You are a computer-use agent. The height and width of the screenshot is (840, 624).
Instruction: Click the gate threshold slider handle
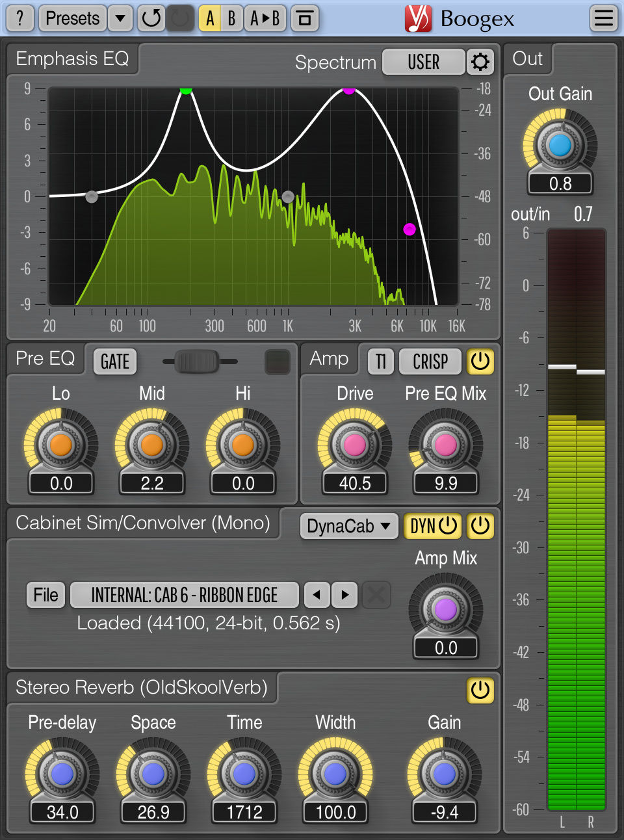(197, 361)
